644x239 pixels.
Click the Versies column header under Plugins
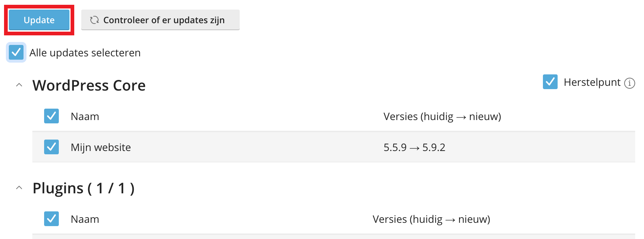coord(431,219)
